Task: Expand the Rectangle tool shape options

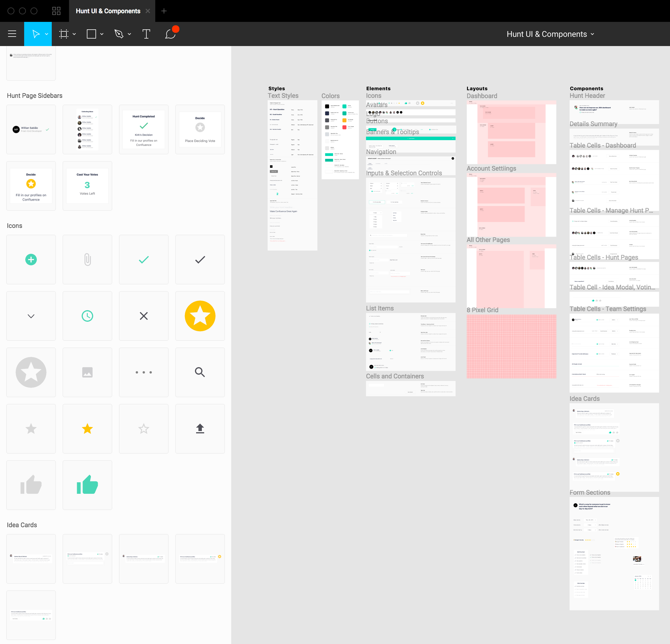Action: tap(102, 34)
